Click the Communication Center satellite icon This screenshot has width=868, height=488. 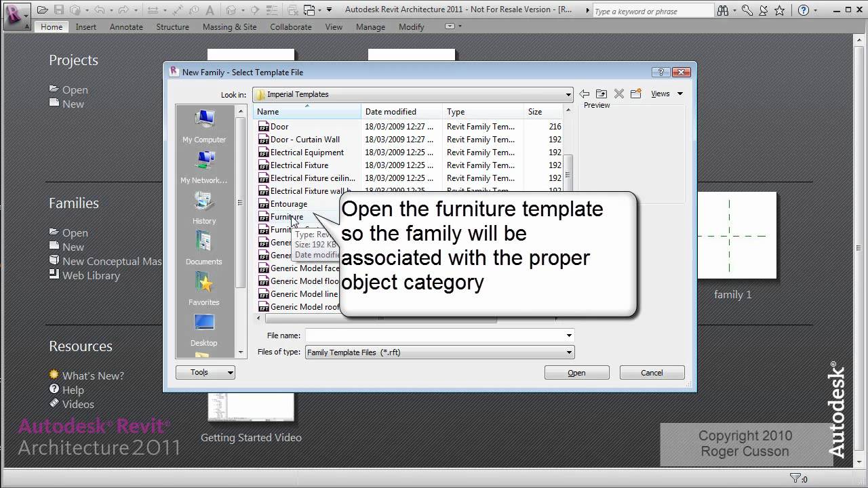coord(764,10)
